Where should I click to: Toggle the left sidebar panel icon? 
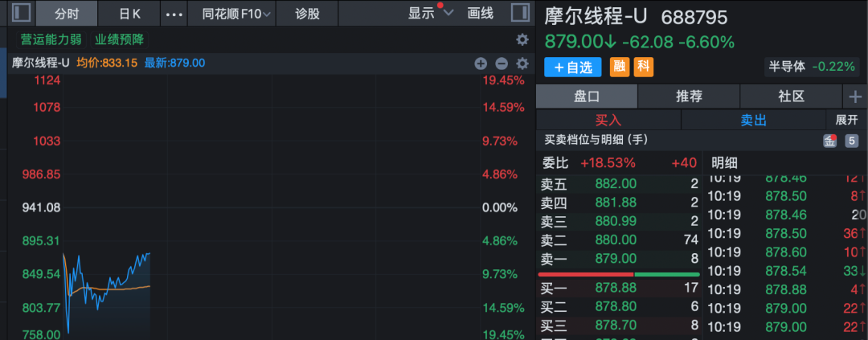click(22, 13)
